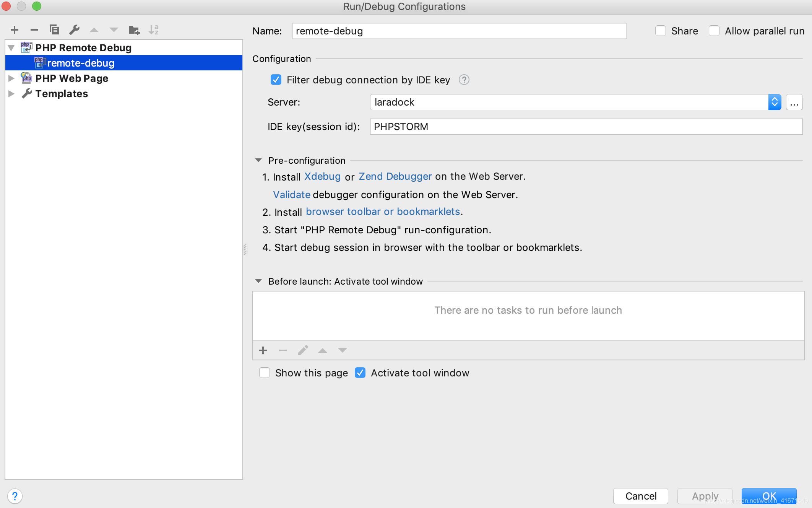Enable Allow parallel run

pyautogui.click(x=714, y=31)
